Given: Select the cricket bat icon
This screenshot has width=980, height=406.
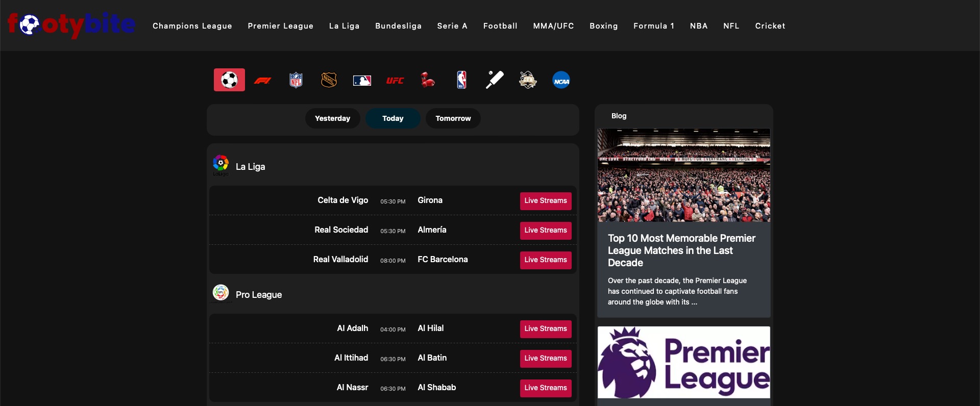Looking at the screenshot, I should [494, 80].
